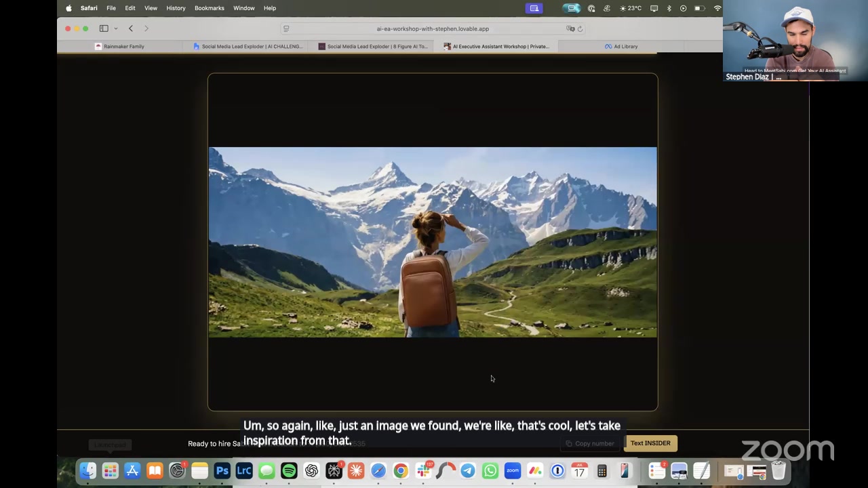
Task: Expand the sidebar tab group dropdown
Action: 116,28
